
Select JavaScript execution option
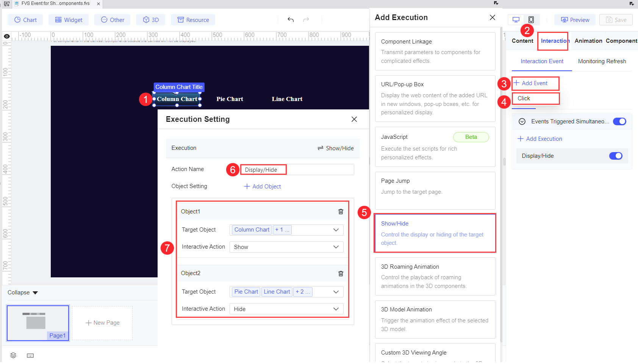(435, 147)
